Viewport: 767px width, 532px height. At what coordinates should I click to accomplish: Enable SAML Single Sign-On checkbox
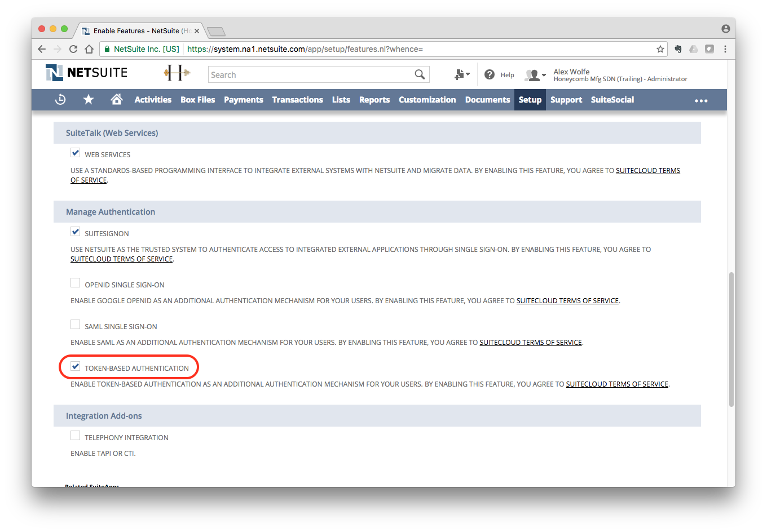(75, 324)
